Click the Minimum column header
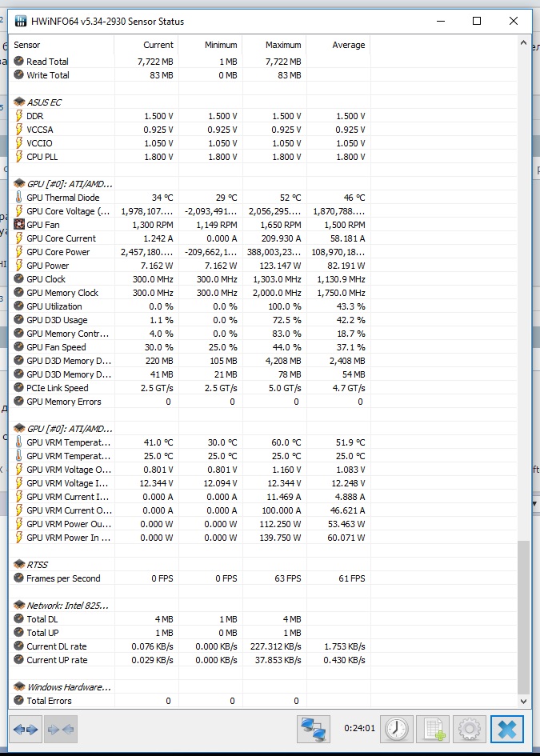The width and height of the screenshot is (540, 756). tap(210, 45)
